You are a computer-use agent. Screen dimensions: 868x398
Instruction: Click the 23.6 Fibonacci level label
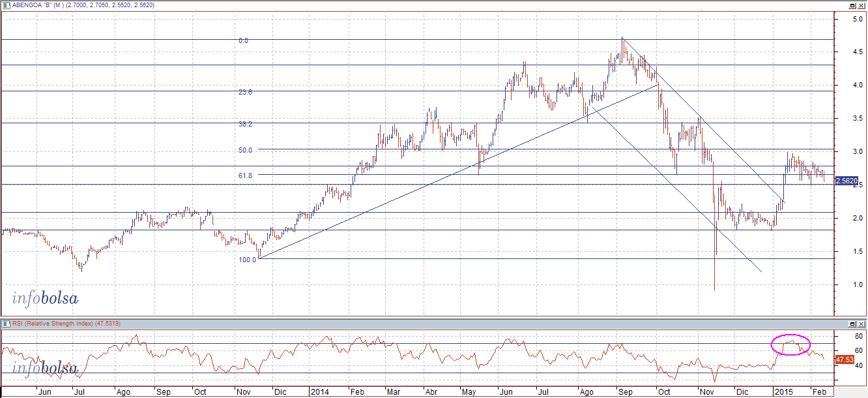(245, 93)
